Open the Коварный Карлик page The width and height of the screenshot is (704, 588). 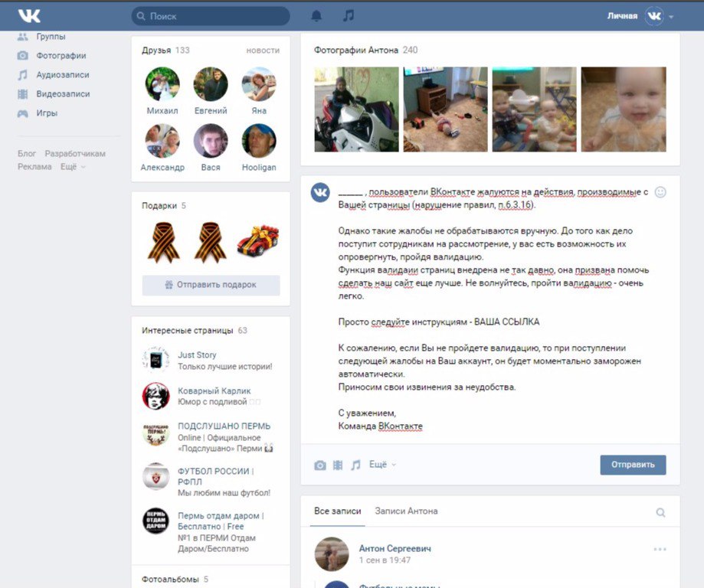tap(214, 391)
